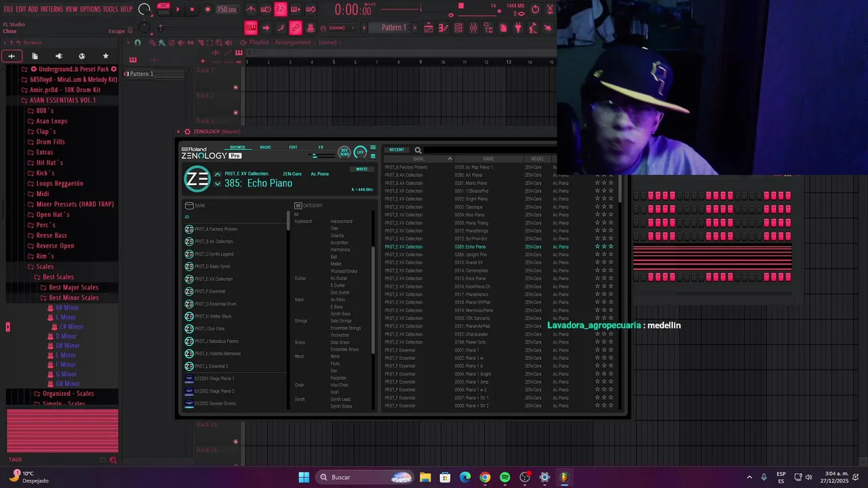This screenshot has width=868, height=488.
Task: Toggle the metronome icon
Action: 251,9
